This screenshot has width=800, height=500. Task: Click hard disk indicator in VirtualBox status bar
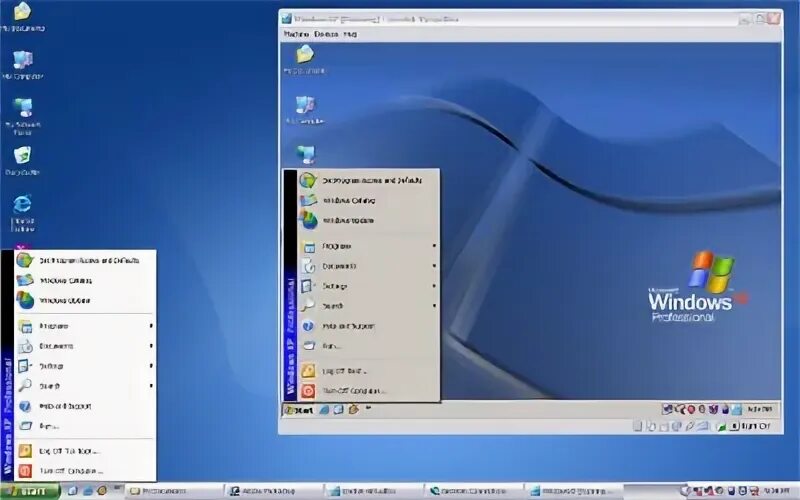pyautogui.click(x=638, y=426)
